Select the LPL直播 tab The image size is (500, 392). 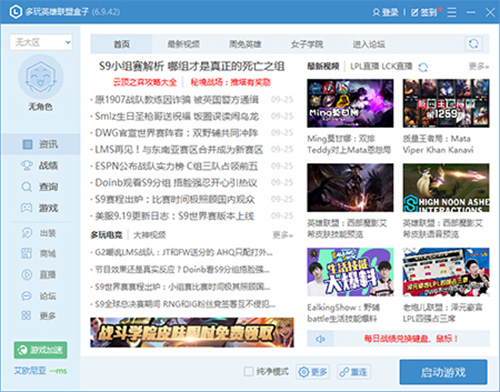(x=364, y=66)
